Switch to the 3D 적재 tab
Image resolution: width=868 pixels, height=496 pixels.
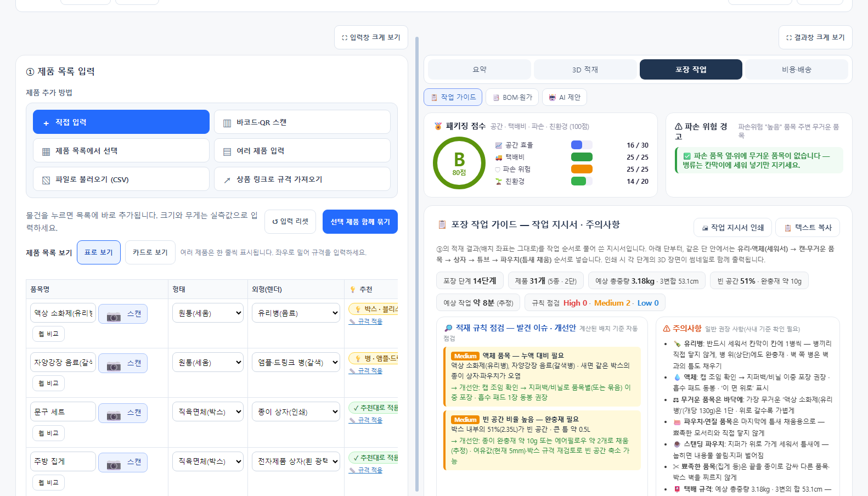585,70
